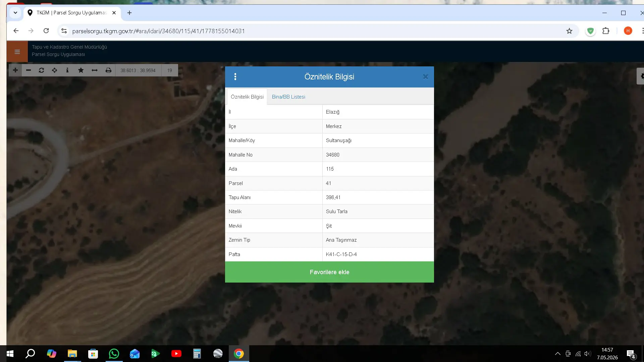
Task: Open map settings gear at right edge
Action: (x=641, y=76)
